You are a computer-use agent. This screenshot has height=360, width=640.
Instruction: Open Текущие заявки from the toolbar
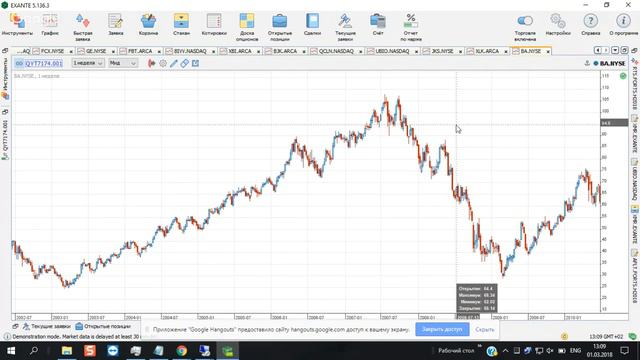[345, 27]
